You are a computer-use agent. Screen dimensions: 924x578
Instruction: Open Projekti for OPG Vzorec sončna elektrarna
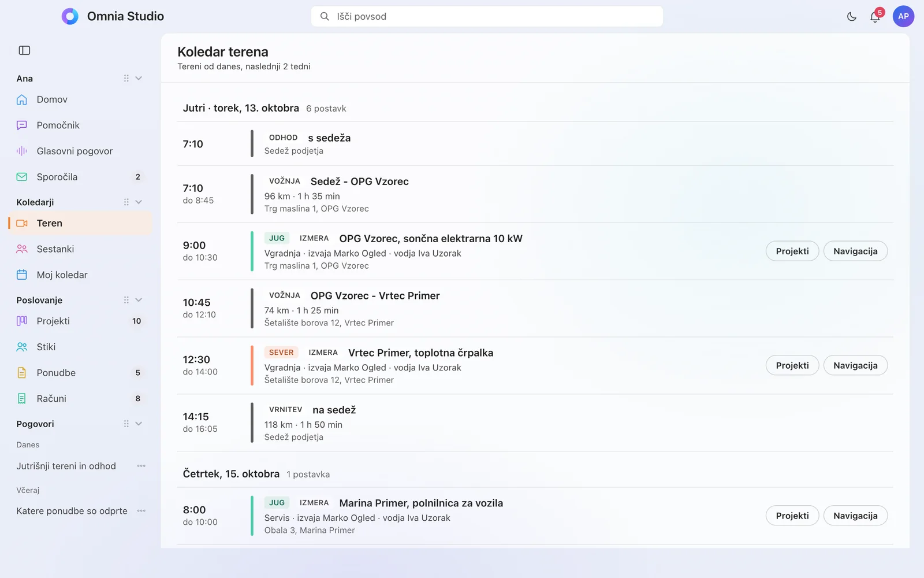click(x=792, y=251)
